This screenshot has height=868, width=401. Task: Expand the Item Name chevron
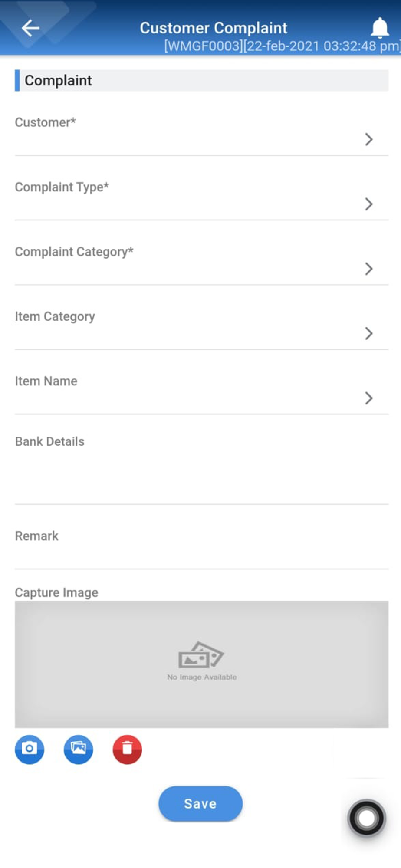point(369,398)
